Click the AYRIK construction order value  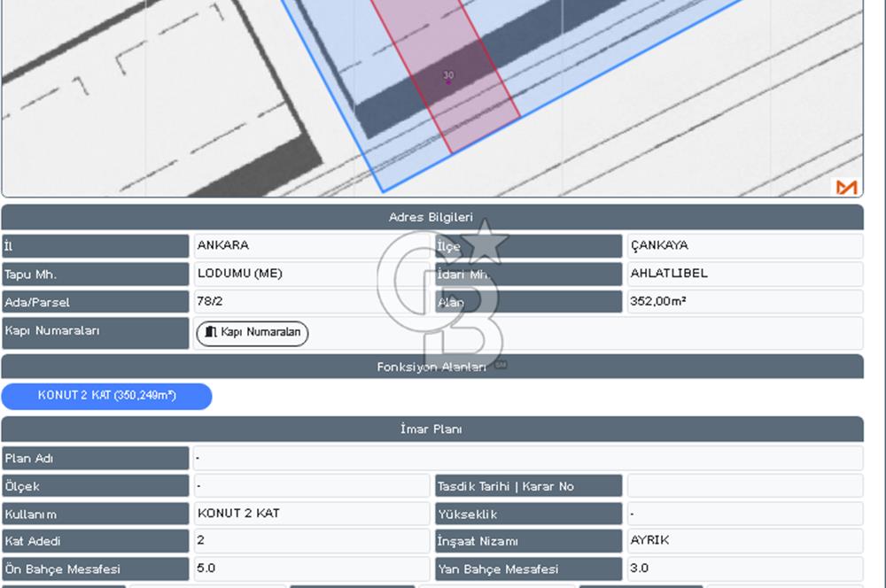coord(649,540)
